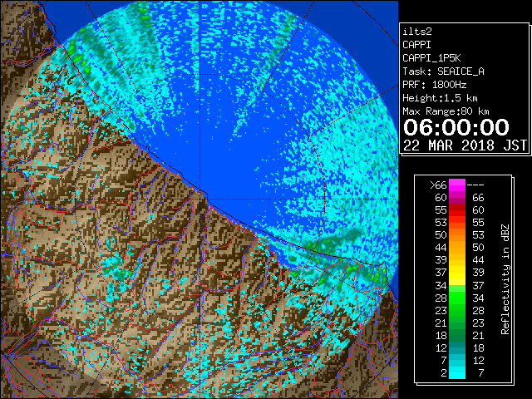This screenshot has width=532, height=399.
Task: Click the cyan 2–7 dBZ color band
Action: (x=457, y=372)
